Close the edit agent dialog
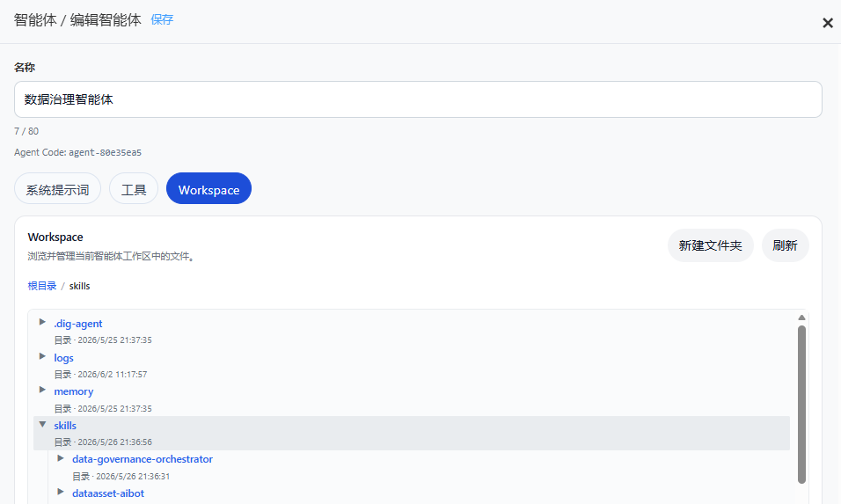841x504 pixels. [828, 23]
